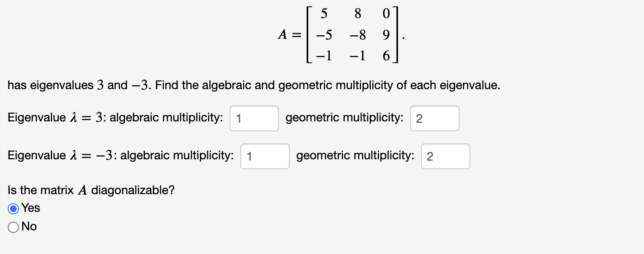Image resolution: width=644 pixels, height=254 pixels.
Task: Click the Yes option for diagonalizable question
Action: pyautogui.click(x=13, y=208)
